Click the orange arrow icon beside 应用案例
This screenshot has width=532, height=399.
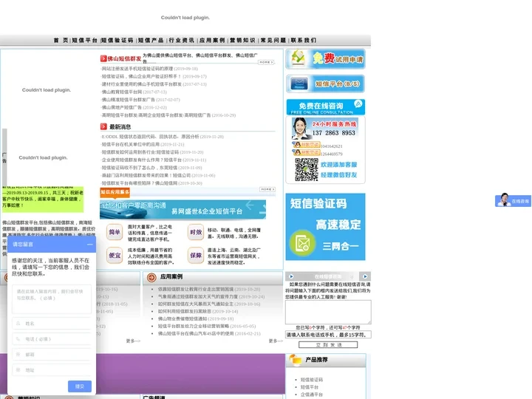click(x=151, y=278)
